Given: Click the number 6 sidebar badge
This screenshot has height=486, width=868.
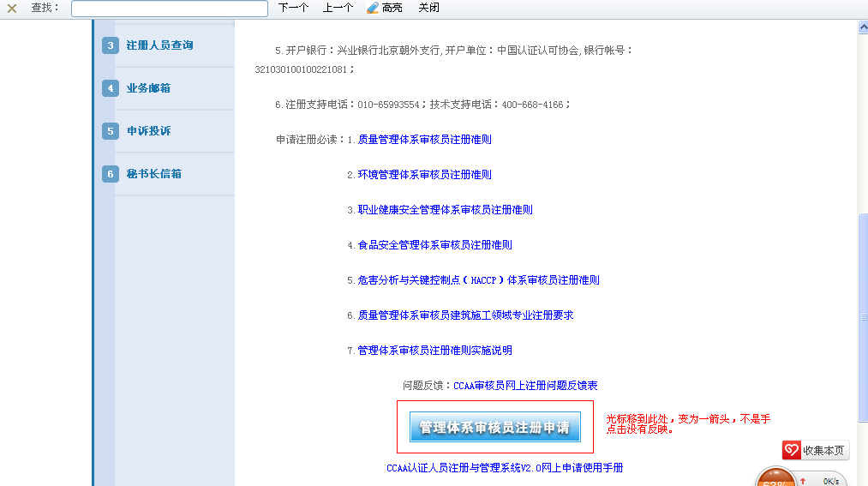Looking at the screenshot, I should pos(111,174).
